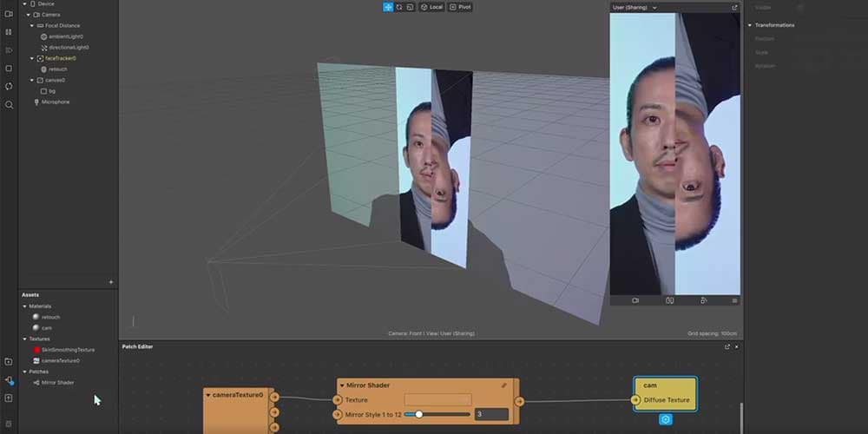Screen dimensions: 868x434
Task: Select the Rotate transform tool
Action: coord(399,7)
